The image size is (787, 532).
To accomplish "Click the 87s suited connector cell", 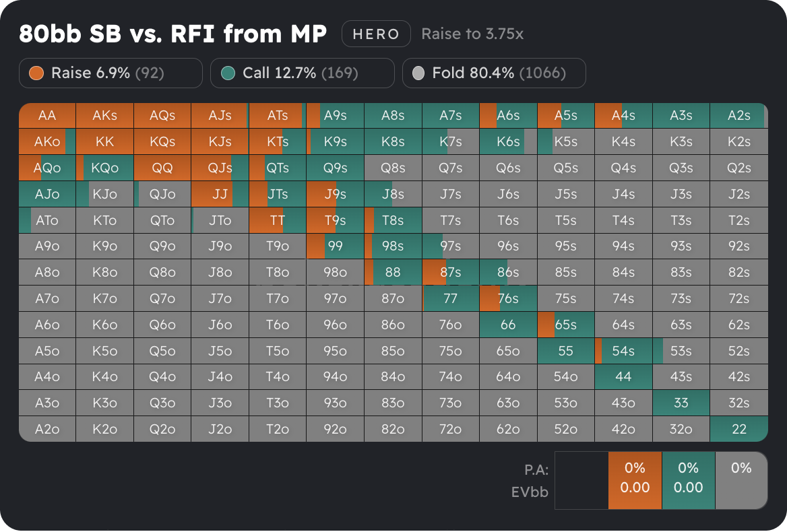I will (x=450, y=272).
